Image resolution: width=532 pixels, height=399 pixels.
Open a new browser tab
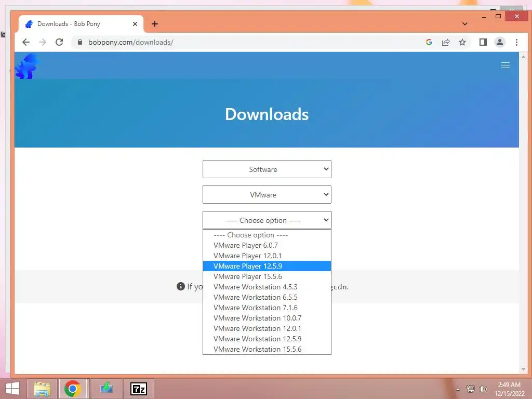tap(155, 24)
